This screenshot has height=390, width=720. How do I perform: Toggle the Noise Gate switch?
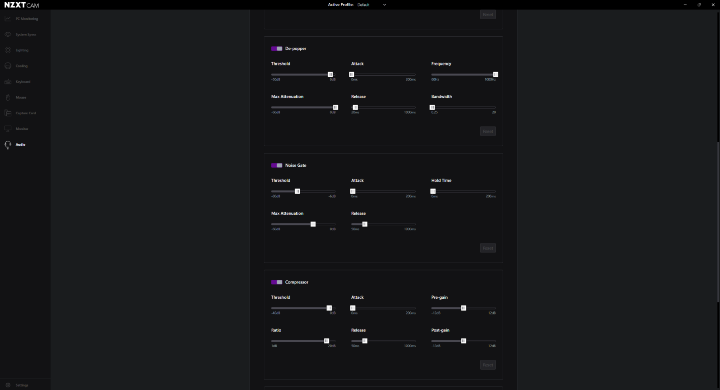tap(276, 165)
